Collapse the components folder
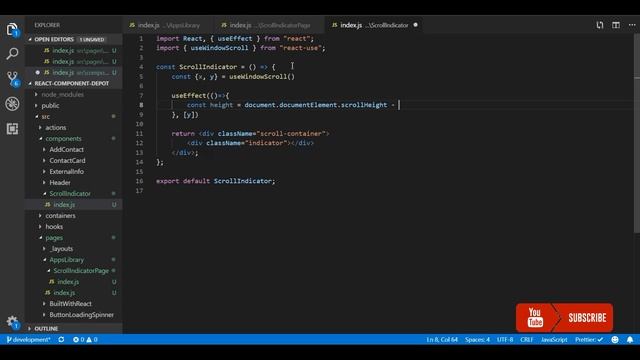The image size is (640, 360). pos(73,138)
